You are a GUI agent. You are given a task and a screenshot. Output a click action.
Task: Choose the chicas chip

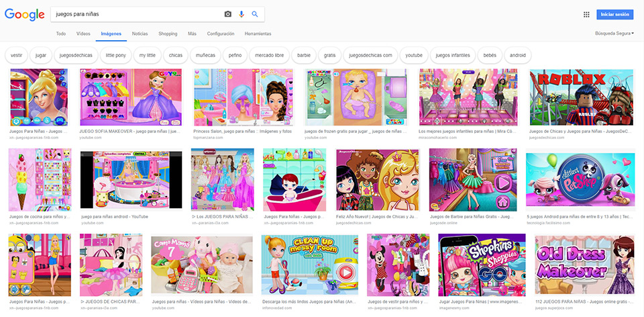point(175,55)
